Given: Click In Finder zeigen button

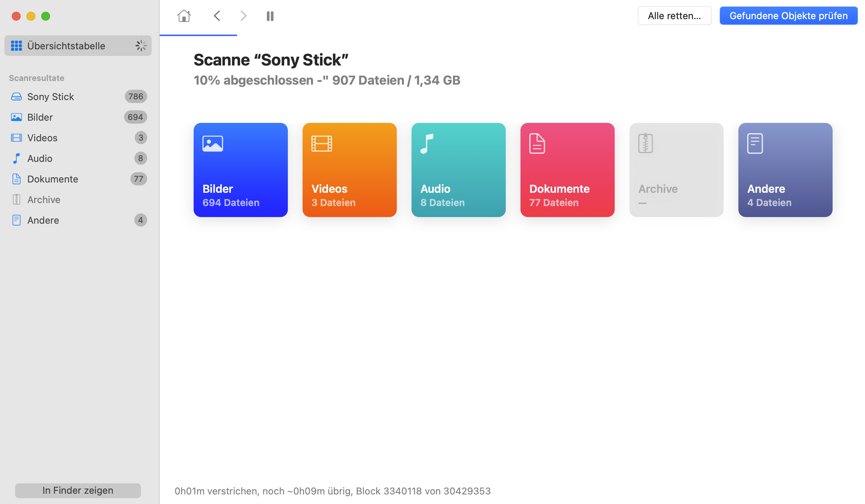Looking at the screenshot, I should (x=78, y=490).
